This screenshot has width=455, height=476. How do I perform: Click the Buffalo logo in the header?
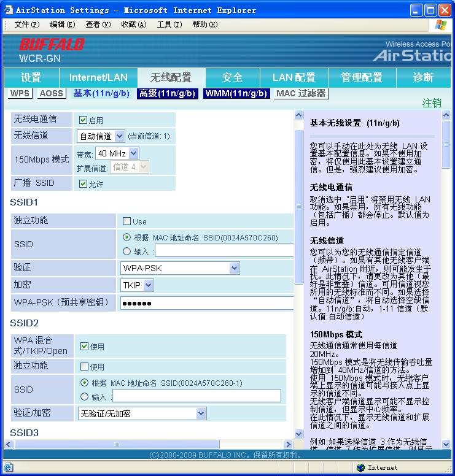pyautogui.click(x=52, y=45)
